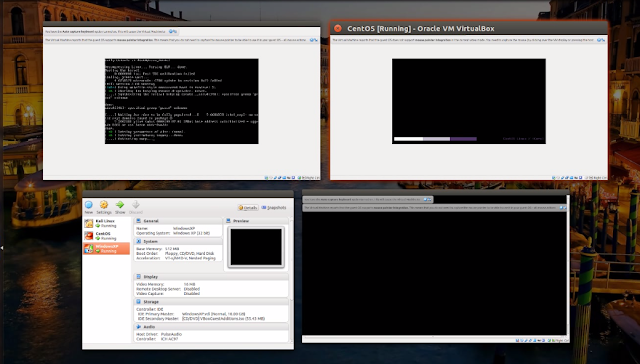Image resolution: width=640 pixels, height=364 pixels.
Task: Click the Base Memory value 512 MB
Action: coord(172,249)
